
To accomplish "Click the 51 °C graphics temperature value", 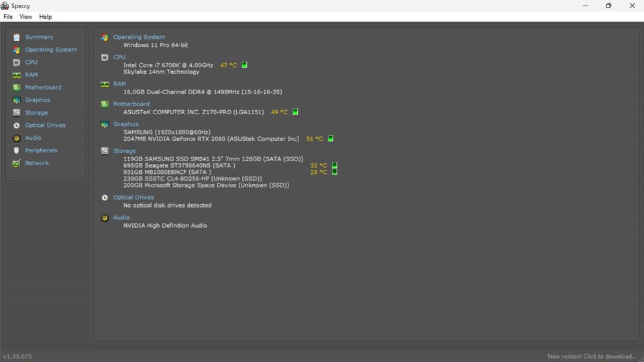I will click(x=315, y=138).
